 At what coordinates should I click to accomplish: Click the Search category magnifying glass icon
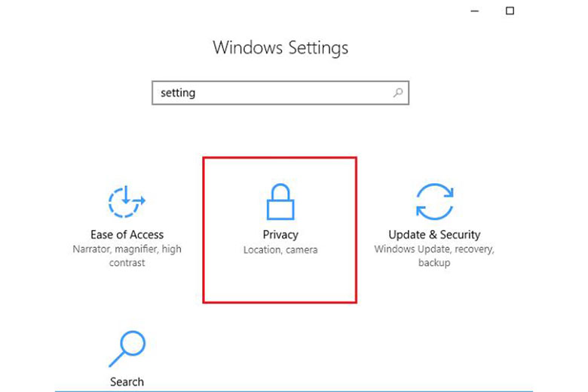(127, 348)
